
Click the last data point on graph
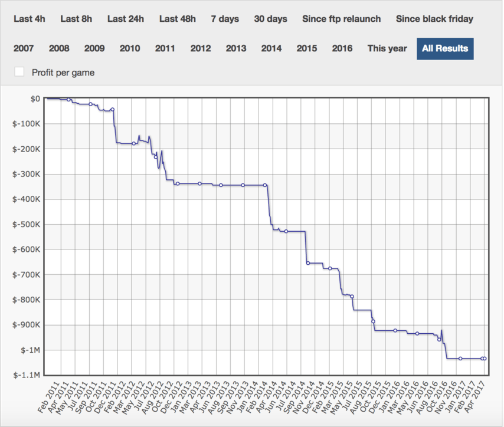[x=485, y=359]
